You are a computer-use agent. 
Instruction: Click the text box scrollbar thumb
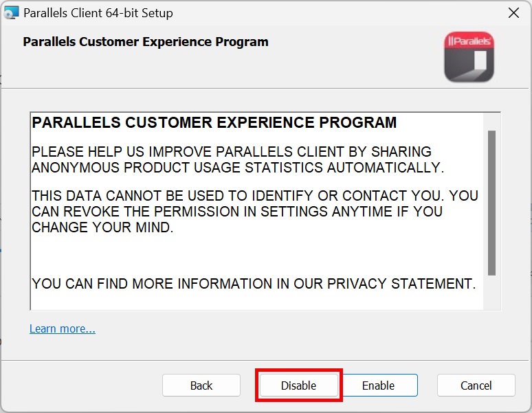click(491, 203)
